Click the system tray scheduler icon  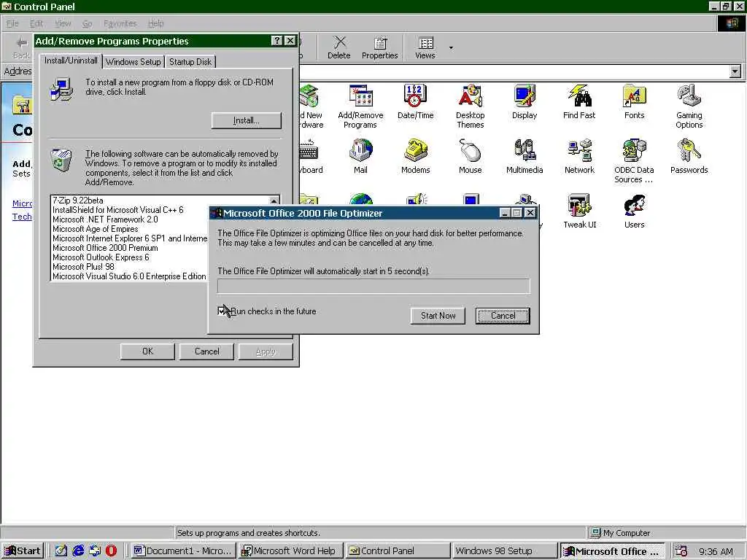point(681,551)
